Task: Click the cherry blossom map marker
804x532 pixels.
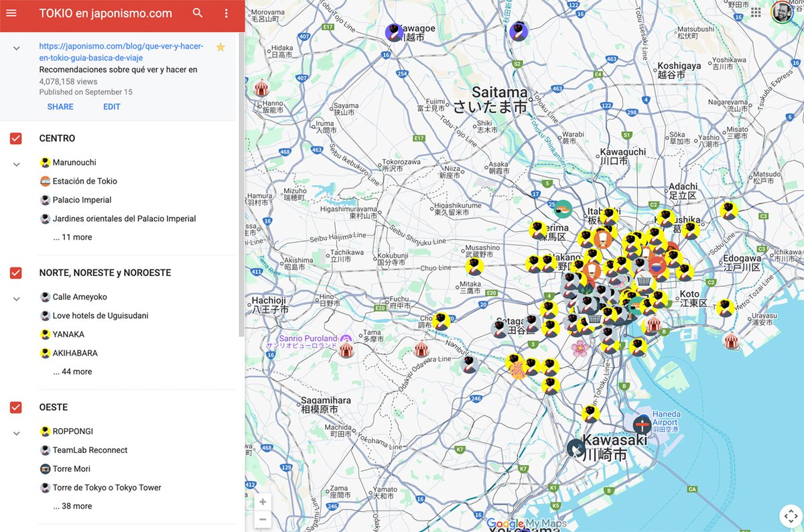Action: click(x=580, y=348)
